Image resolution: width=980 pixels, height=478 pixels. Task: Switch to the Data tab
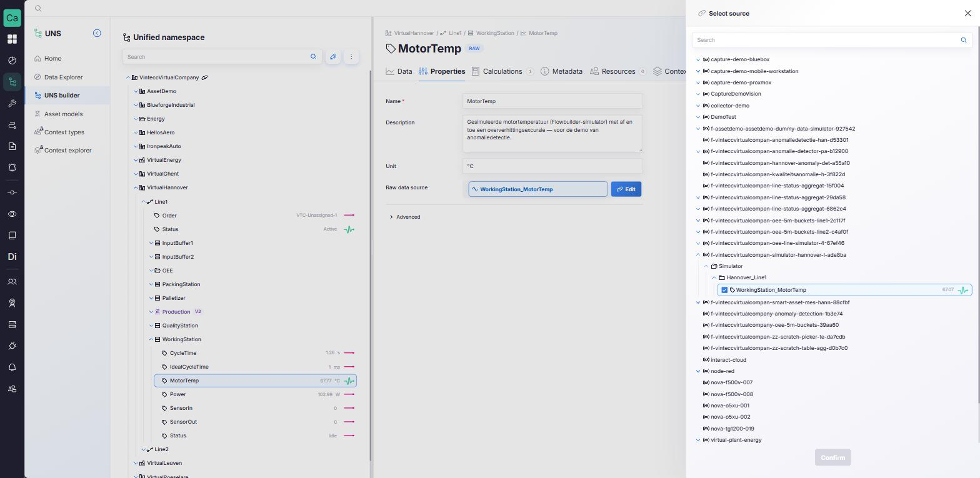click(x=399, y=71)
